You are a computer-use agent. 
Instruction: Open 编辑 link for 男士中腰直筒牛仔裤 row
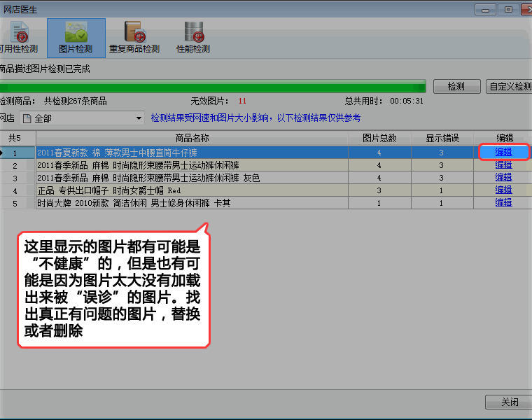coord(503,152)
